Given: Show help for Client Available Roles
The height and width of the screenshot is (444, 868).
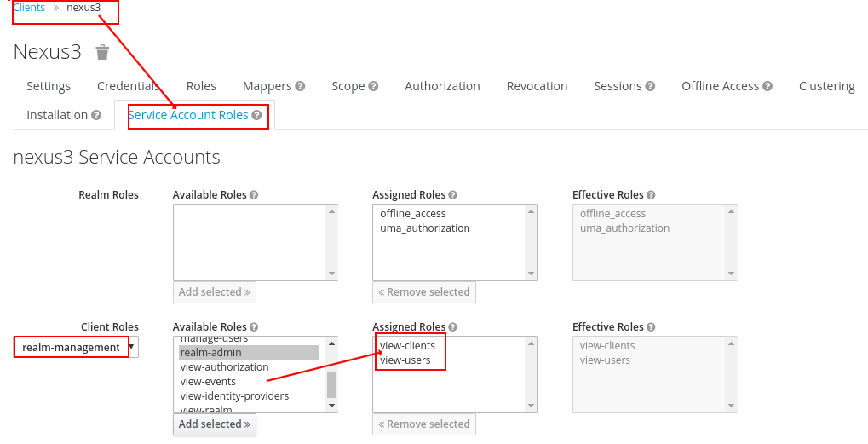Looking at the screenshot, I should pos(254,327).
